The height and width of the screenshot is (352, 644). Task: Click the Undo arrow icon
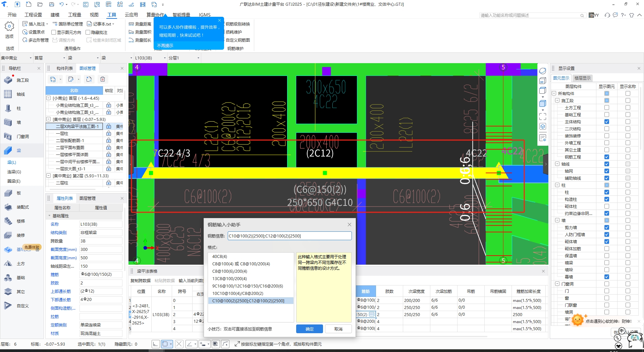coord(61,4)
